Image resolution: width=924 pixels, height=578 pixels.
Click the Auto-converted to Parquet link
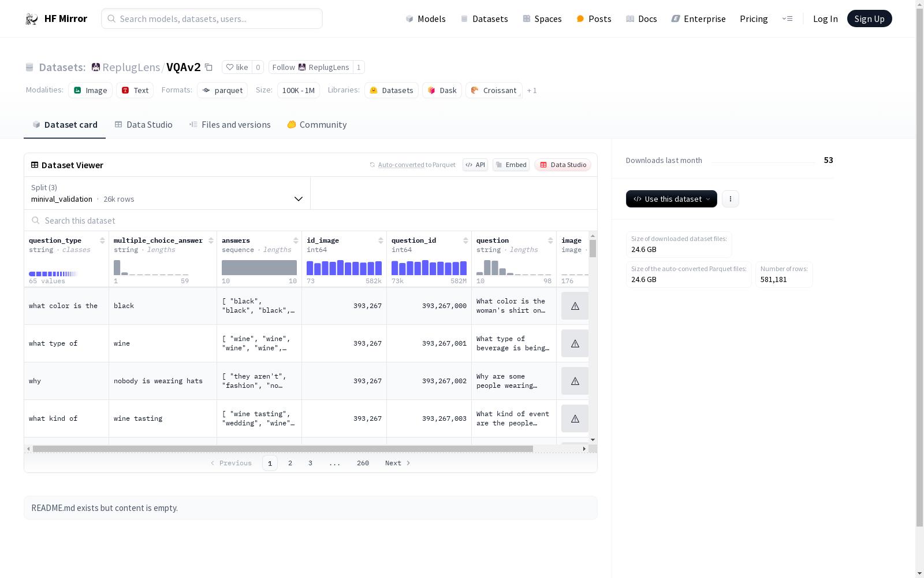pyautogui.click(x=412, y=165)
